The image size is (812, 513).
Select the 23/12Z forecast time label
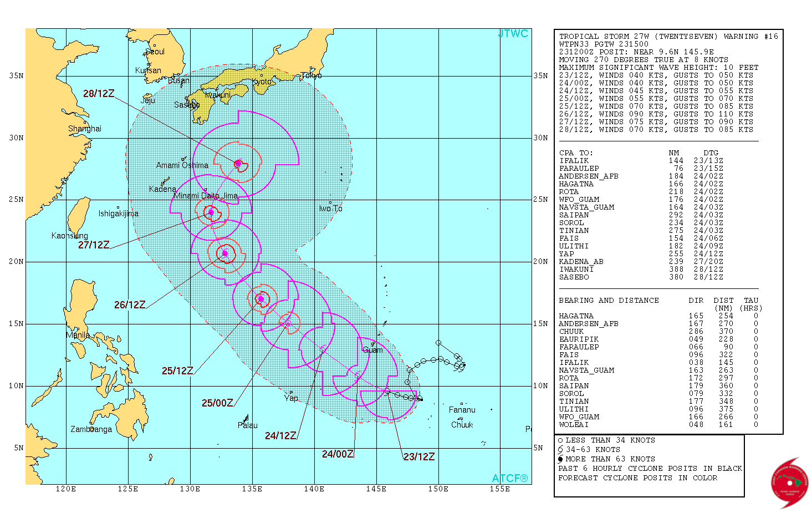coord(419,457)
